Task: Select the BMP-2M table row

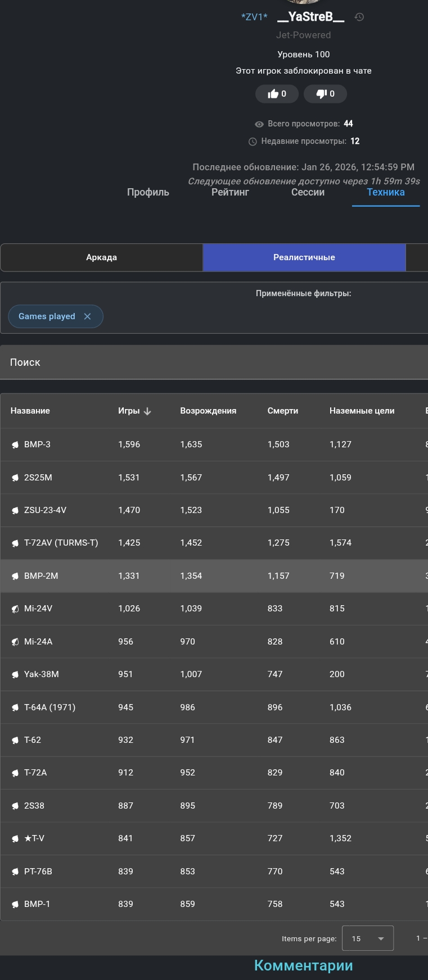Action: pyautogui.click(x=214, y=576)
